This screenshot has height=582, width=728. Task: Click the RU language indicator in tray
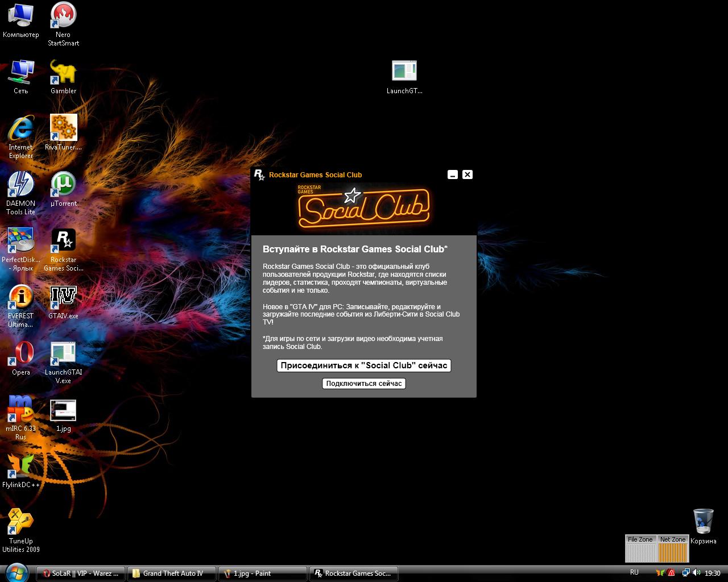click(634, 572)
